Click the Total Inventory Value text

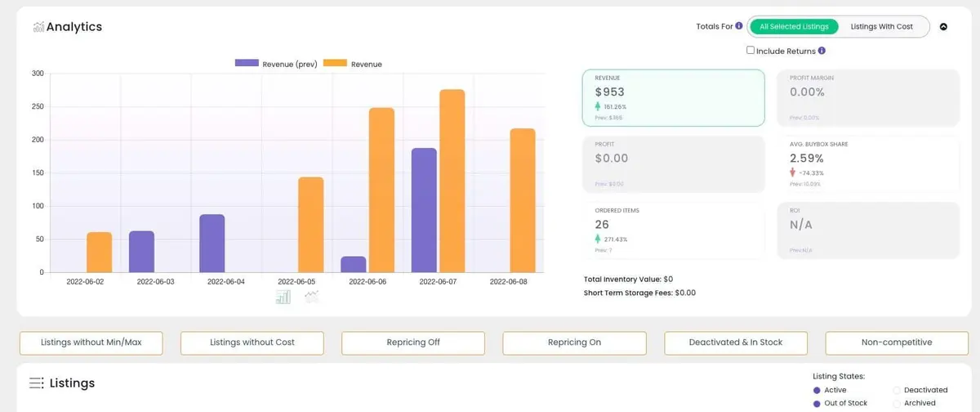[628, 280]
